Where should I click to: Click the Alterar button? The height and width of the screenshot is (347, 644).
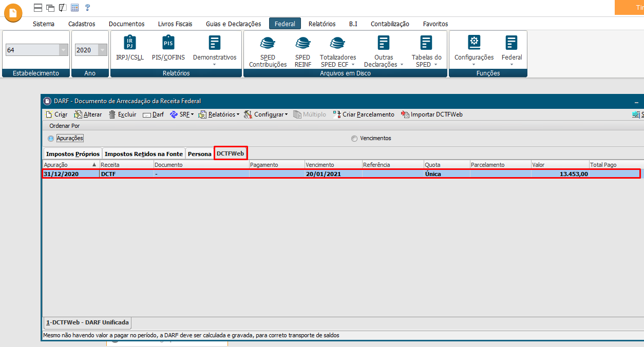(x=88, y=114)
